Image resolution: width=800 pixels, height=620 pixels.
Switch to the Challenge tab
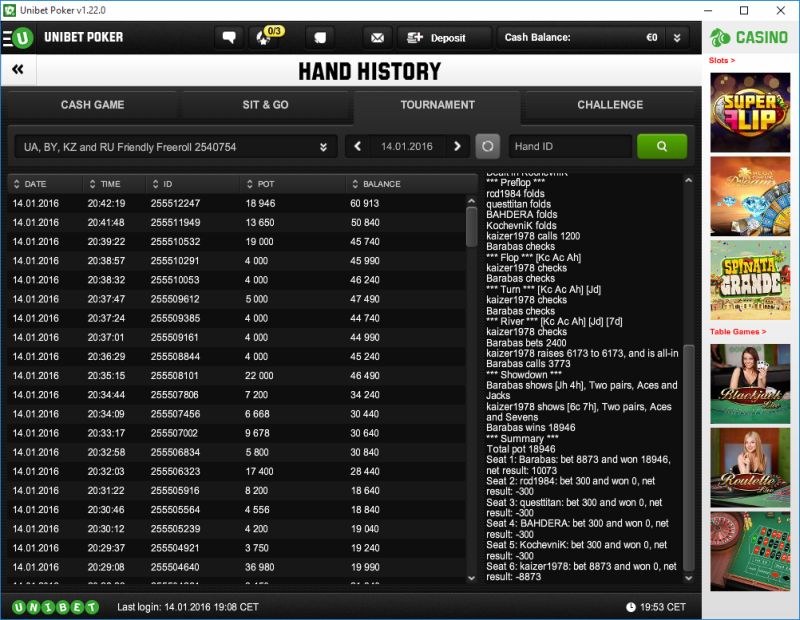(610, 105)
